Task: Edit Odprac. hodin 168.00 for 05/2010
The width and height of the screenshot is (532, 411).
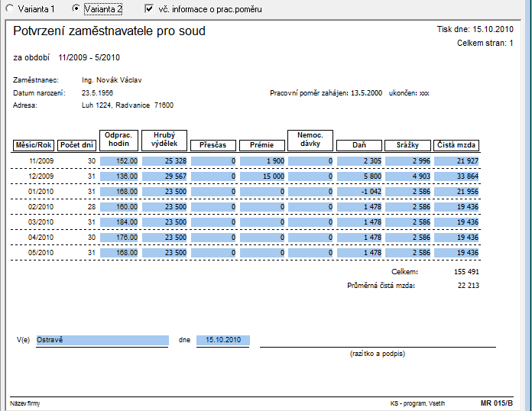Action: [119, 253]
